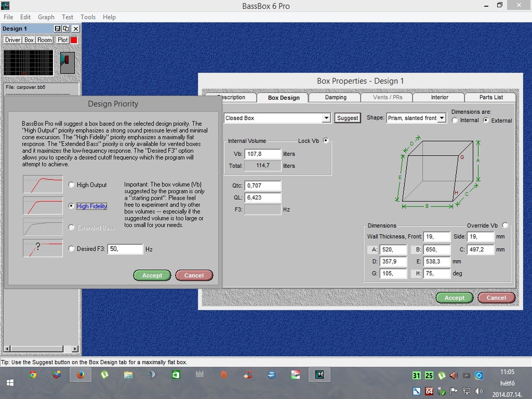Image resolution: width=532 pixels, height=399 pixels.
Task: Click the BassBox 6 Pro title bar icon
Action: [x=5, y=5]
